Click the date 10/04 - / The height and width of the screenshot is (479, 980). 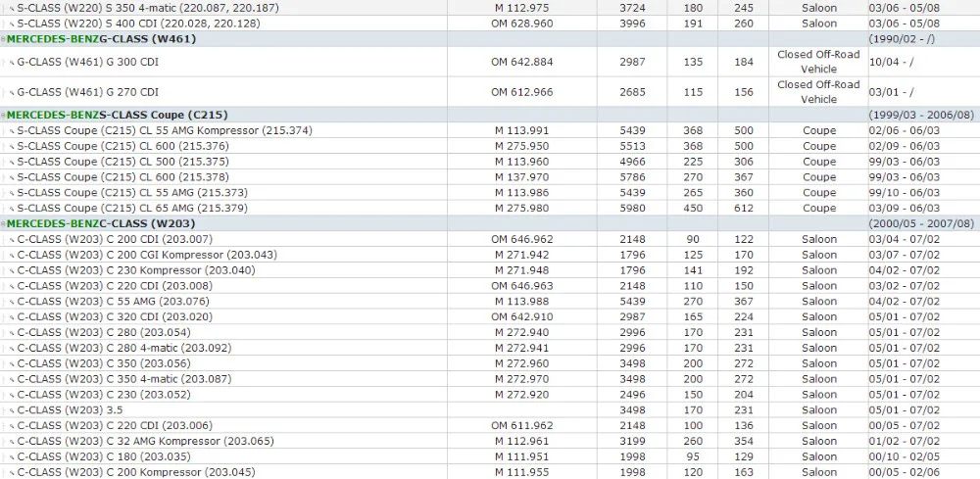(891, 62)
